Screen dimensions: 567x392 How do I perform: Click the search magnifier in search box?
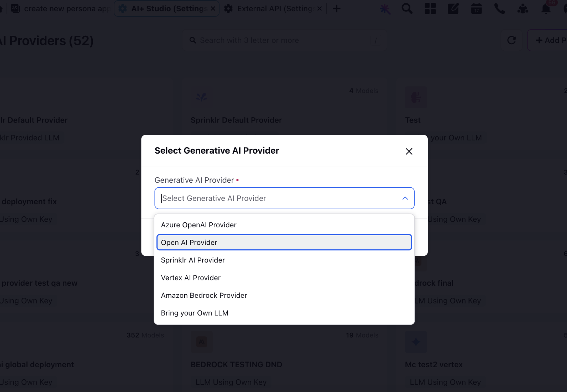coord(193,40)
